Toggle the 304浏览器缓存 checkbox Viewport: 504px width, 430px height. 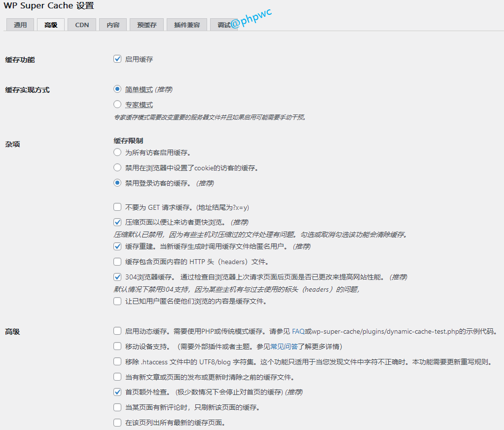point(117,277)
